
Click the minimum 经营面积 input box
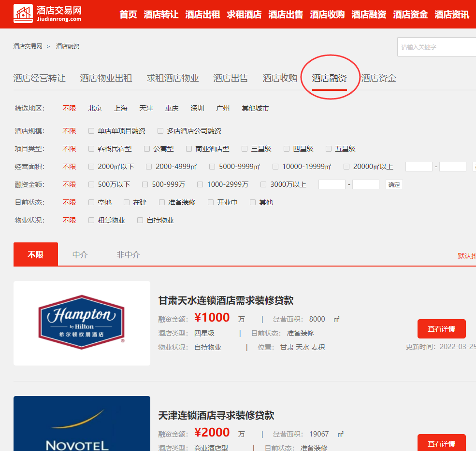[419, 167]
